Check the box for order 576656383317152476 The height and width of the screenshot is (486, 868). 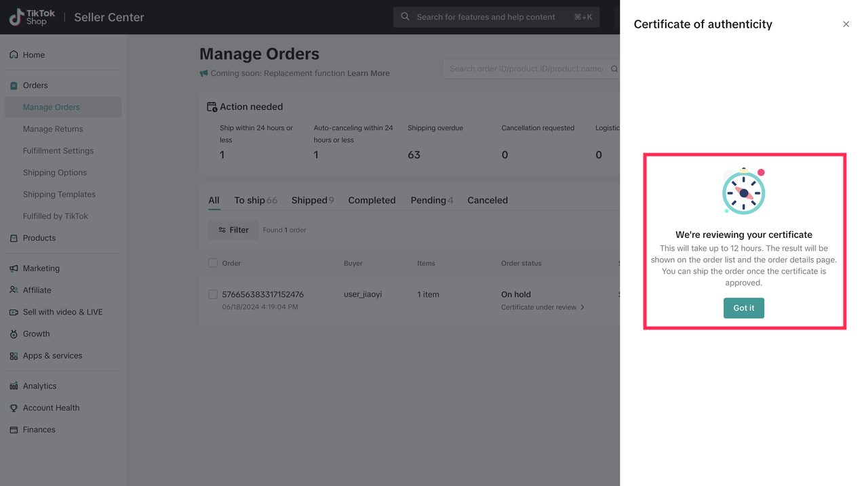[213, 295]
